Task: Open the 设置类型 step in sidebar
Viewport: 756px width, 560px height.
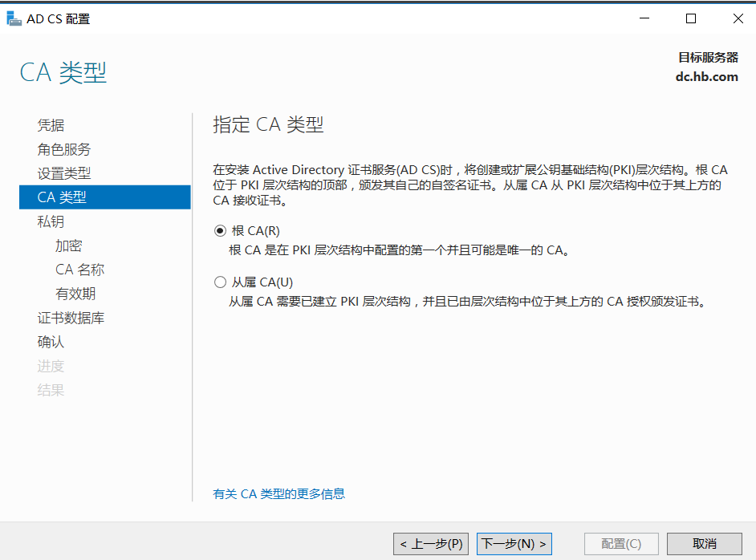Action: pyautogui.click(x=64, y=173)
